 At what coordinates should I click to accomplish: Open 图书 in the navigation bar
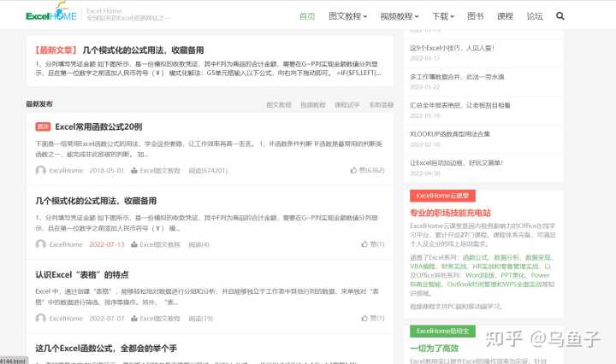coord(475,16)
